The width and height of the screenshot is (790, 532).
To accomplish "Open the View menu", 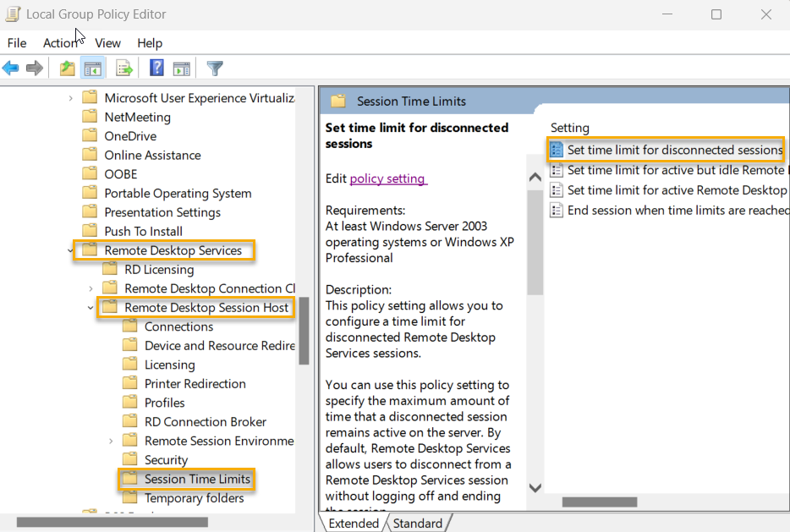I will [x=107, y=43].
